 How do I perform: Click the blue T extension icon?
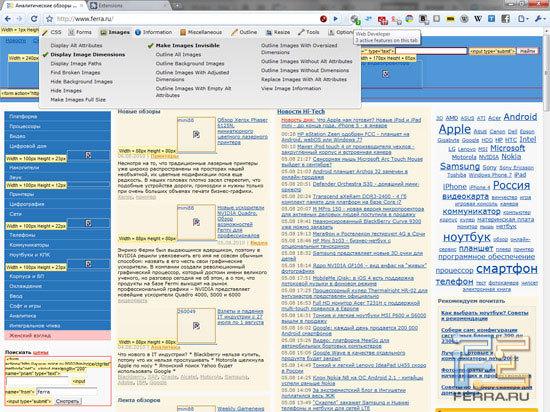click(491, 19)
